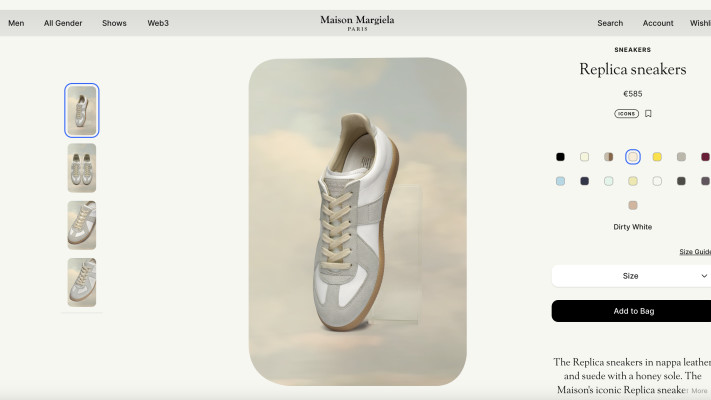Open Search in the header
Screen dimensions: 711x400
tap(610, 23)
